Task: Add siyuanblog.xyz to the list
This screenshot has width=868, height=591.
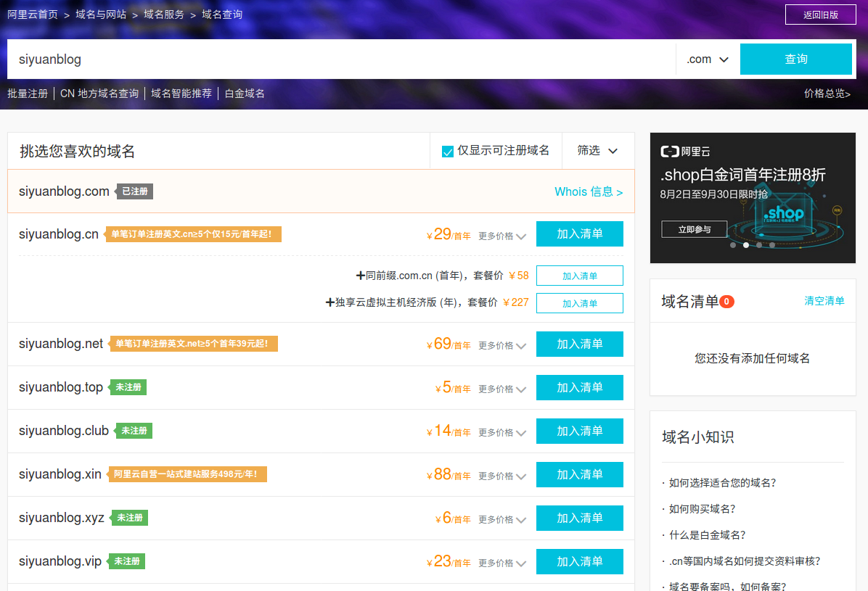Action: click(x=580, y=518)
